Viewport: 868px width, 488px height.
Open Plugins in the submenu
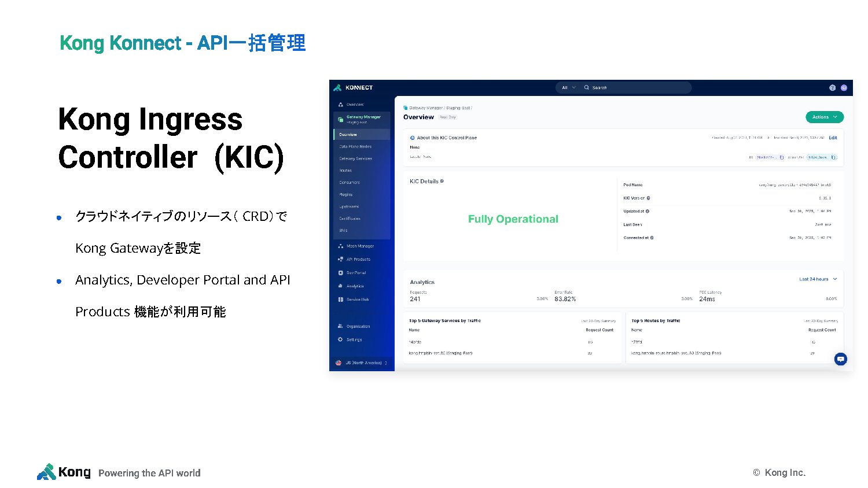coord(346,194)
